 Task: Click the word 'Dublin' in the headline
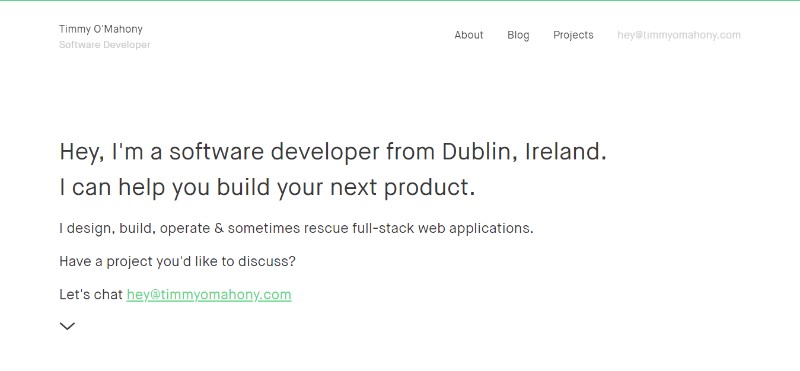point(479,152)
